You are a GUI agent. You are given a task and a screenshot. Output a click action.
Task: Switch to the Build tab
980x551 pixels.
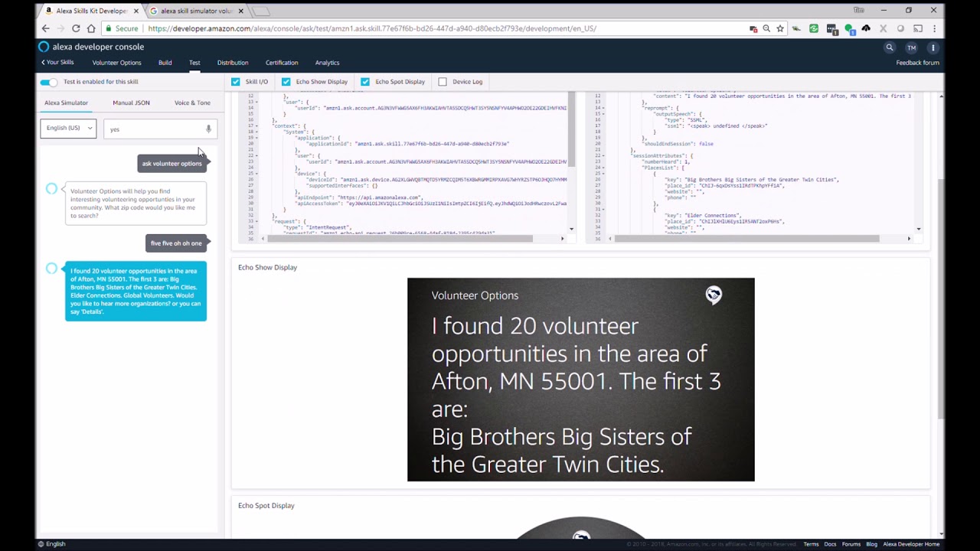(x=165, y=63)
